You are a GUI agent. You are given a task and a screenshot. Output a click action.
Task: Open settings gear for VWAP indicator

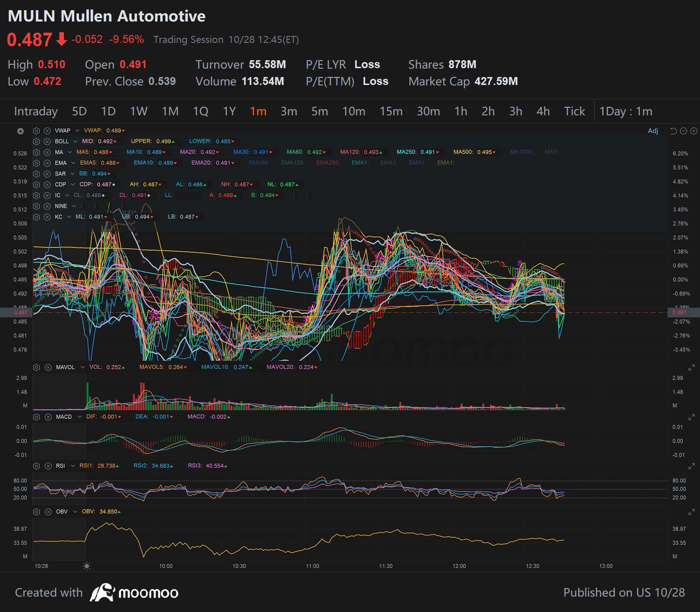pos(36,131)
